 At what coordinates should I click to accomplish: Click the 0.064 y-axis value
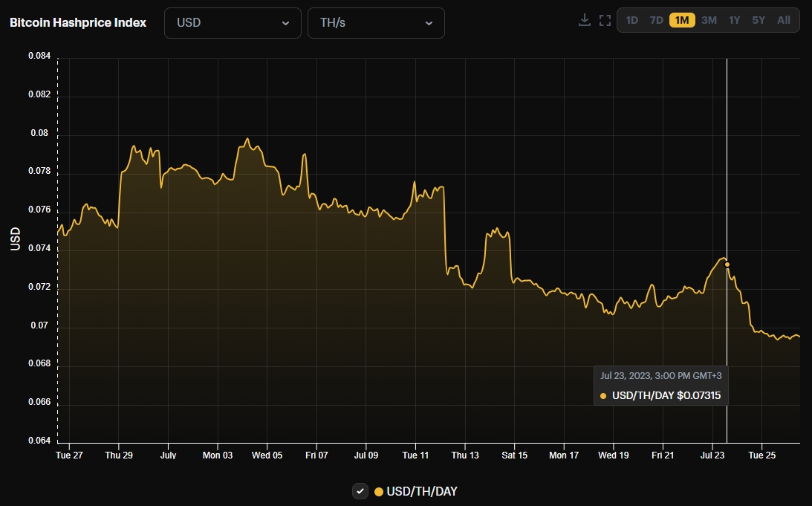pyautogui.click(x=39, y=441)
